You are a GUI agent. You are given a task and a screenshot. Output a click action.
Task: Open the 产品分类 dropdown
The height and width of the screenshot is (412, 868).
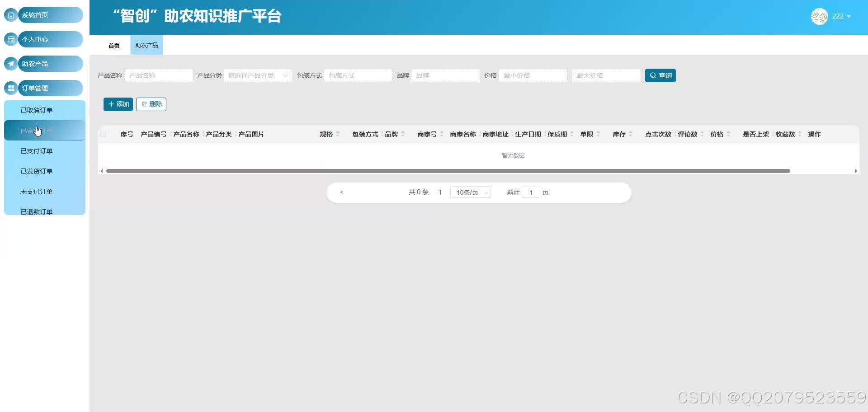click(x=258, y=75)
